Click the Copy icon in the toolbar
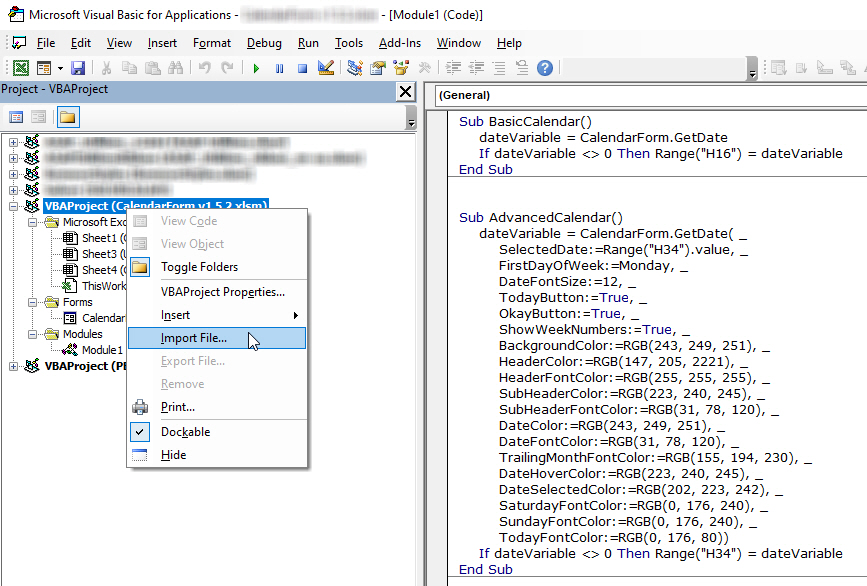The height and width of the screenshot is (586, 867). 129,68
